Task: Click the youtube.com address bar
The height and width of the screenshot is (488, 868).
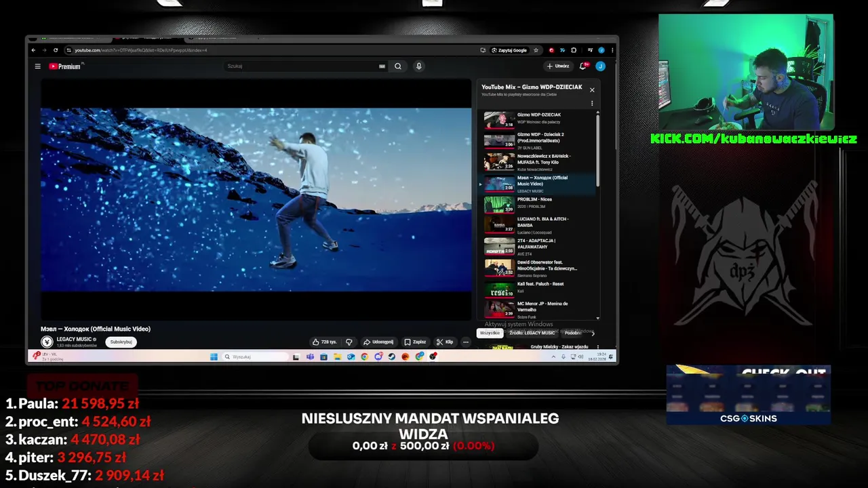Action: (271, 50)
